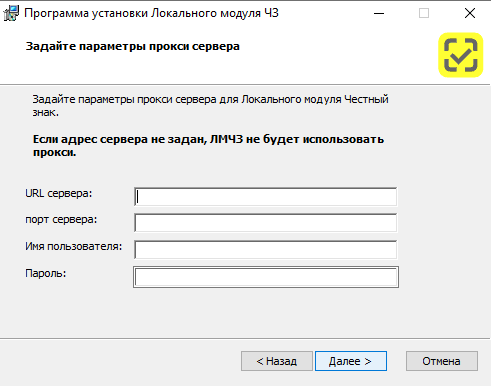The height and width of the screenshot is (386, 491).
Task: Click the greyed-out maximize window button
Action: [x=424, y=13]
